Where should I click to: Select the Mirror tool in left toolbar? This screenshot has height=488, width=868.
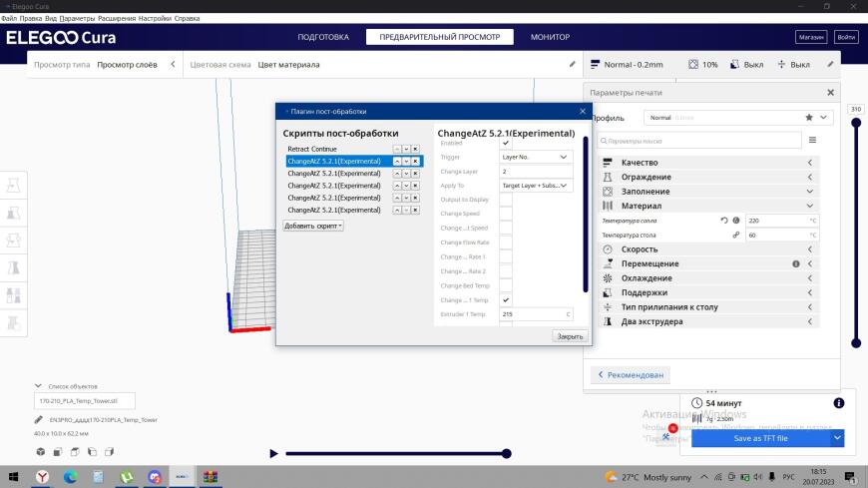(x=13, y=268)
